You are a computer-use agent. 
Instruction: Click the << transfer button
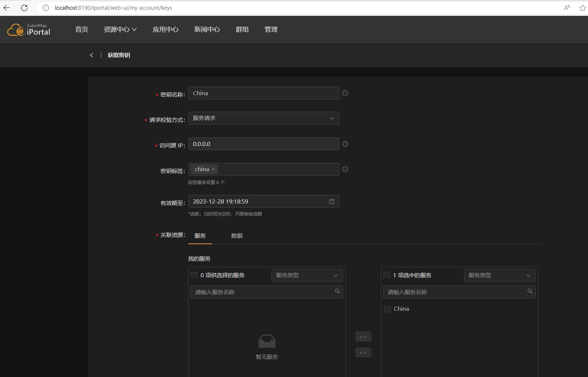pos(363,352)
